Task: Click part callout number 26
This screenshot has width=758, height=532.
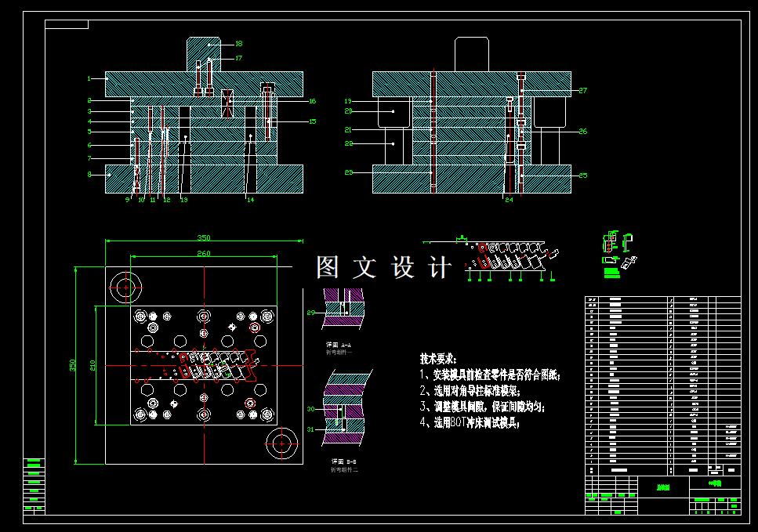Action: point(583,132)
